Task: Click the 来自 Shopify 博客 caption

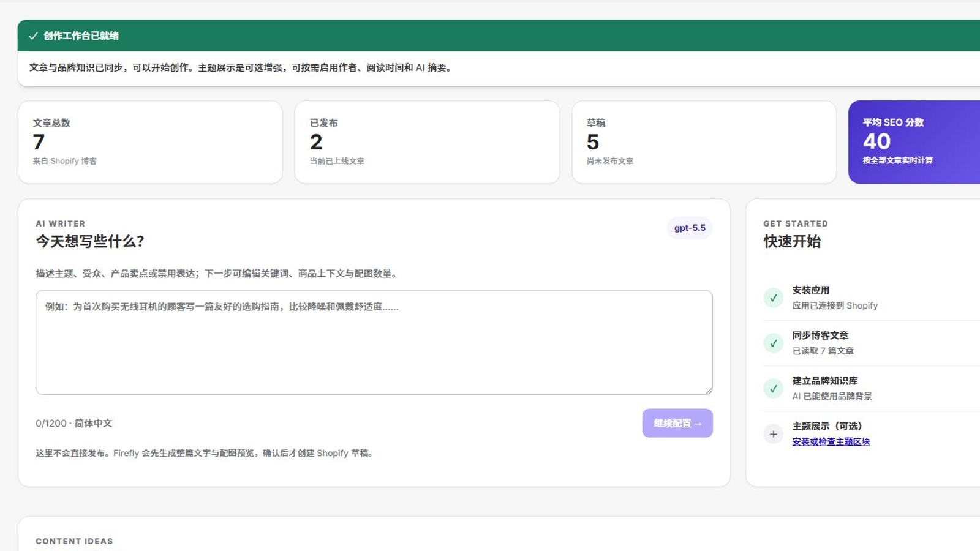Action: (65, 161)
